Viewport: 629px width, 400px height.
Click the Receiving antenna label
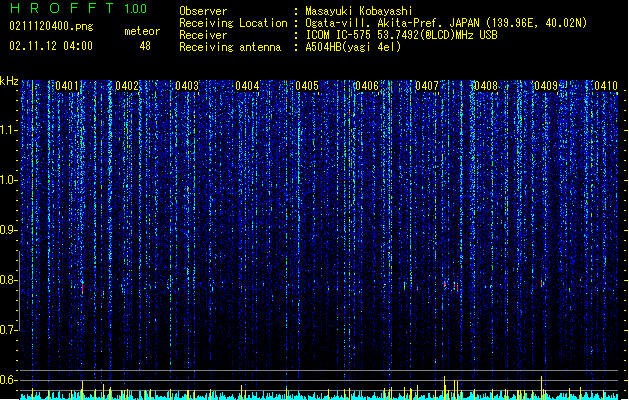[230, 47]
